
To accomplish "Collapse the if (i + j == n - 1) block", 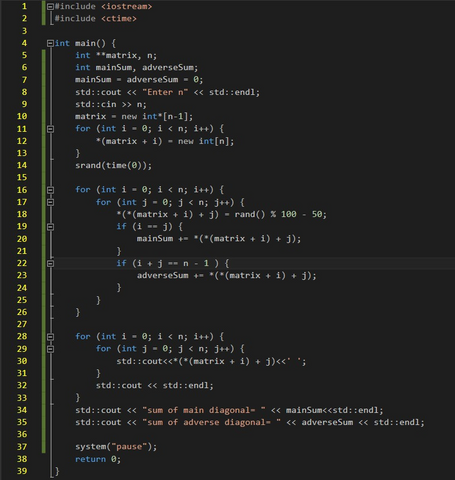I will click(50, 263).
